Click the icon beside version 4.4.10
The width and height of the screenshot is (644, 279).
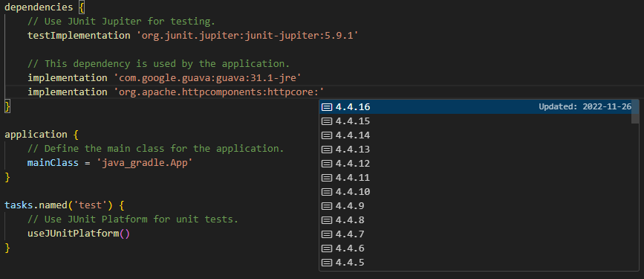[x=327, y=191]
